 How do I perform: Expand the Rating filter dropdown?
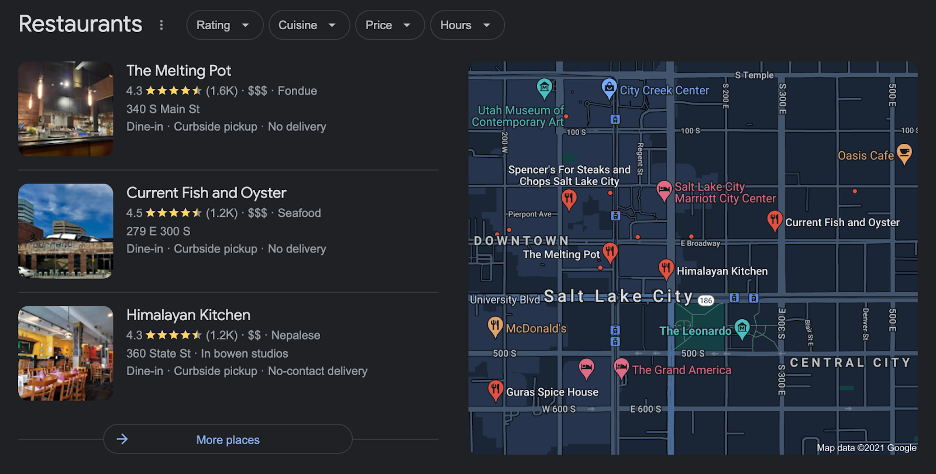pos(224,25)
